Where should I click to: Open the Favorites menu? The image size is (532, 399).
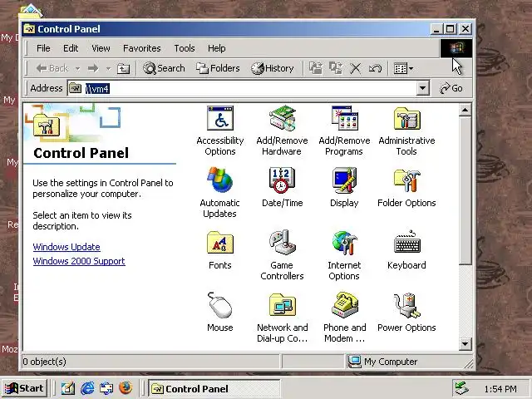click(142, 48)
